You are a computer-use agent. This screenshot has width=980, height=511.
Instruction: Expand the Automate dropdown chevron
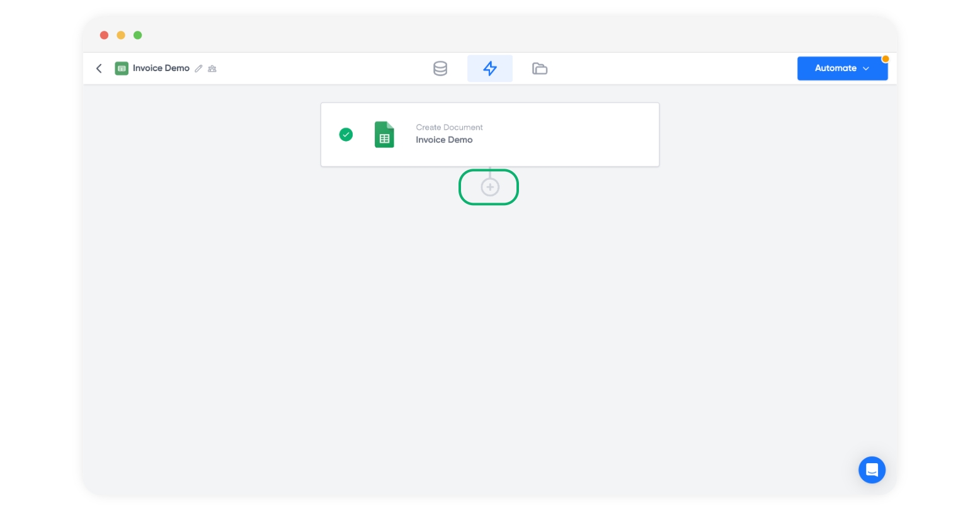tap(866, 69)
